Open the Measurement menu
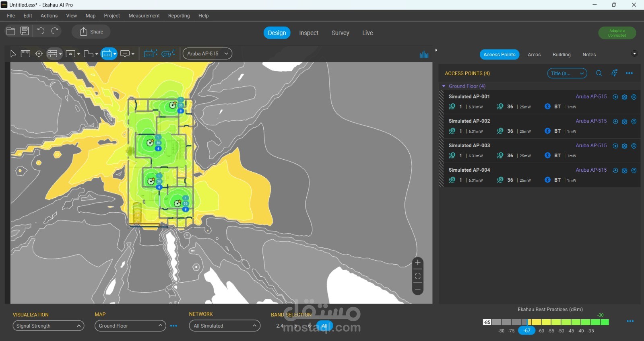Image resolution: width=644 pixels, height=341 pixels. [x=144, y=16]
